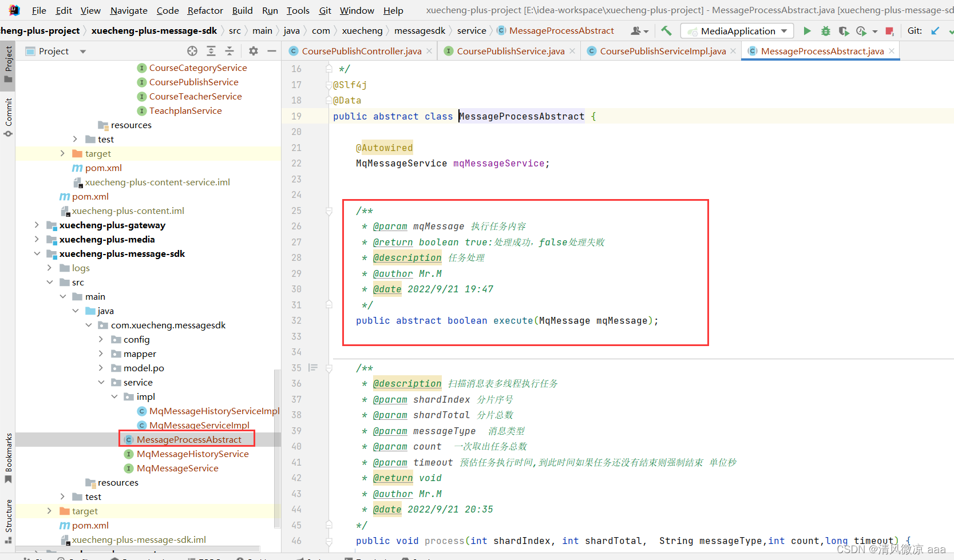Expand the mapper package
The image size is (954, 560).
click(x=101, y=354)
